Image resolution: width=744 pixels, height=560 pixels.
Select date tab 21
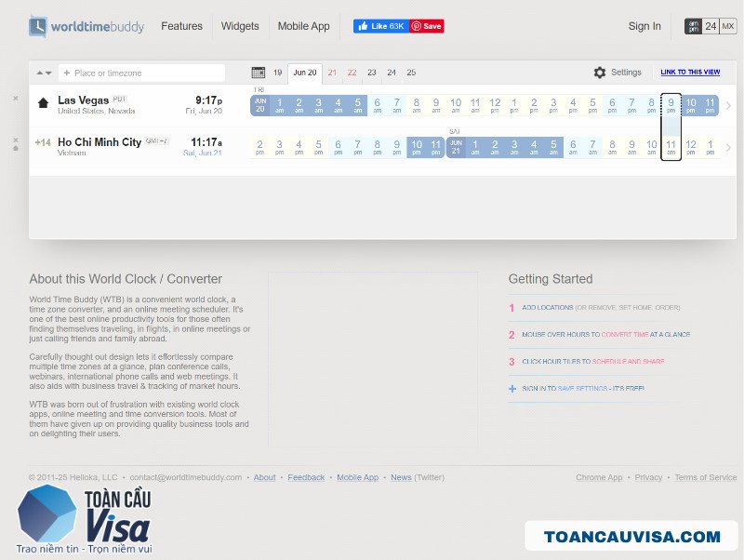(x=332, y=73)
